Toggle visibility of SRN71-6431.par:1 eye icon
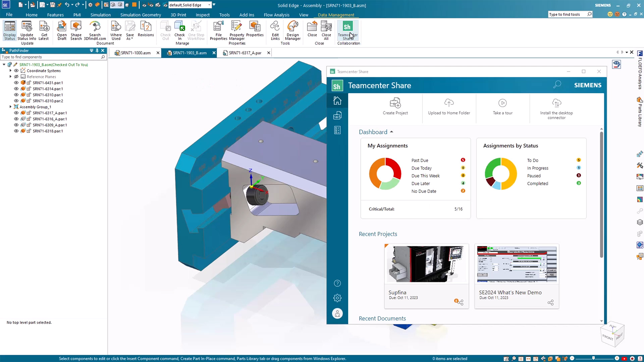644x362 pixels. tap(16, 83)
